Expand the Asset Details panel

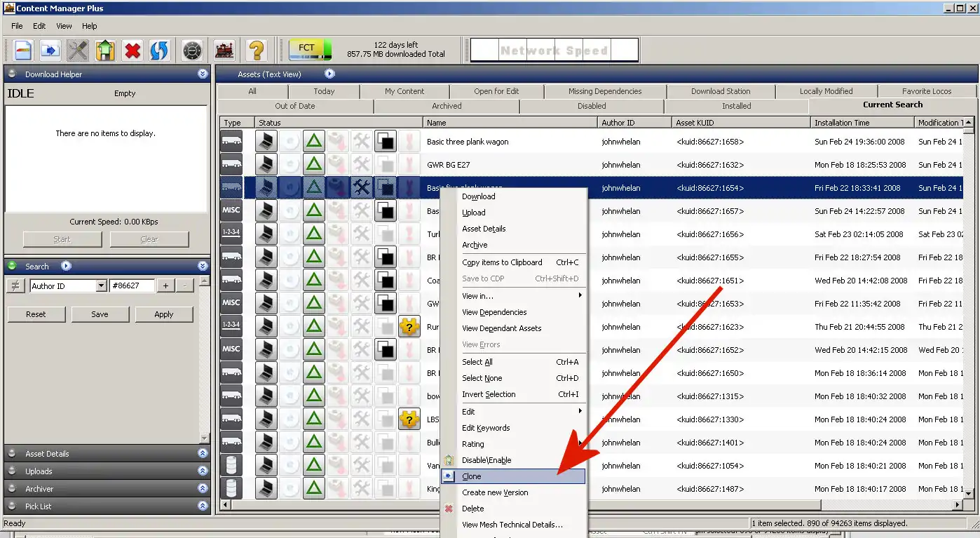click(x=203, y=454)
